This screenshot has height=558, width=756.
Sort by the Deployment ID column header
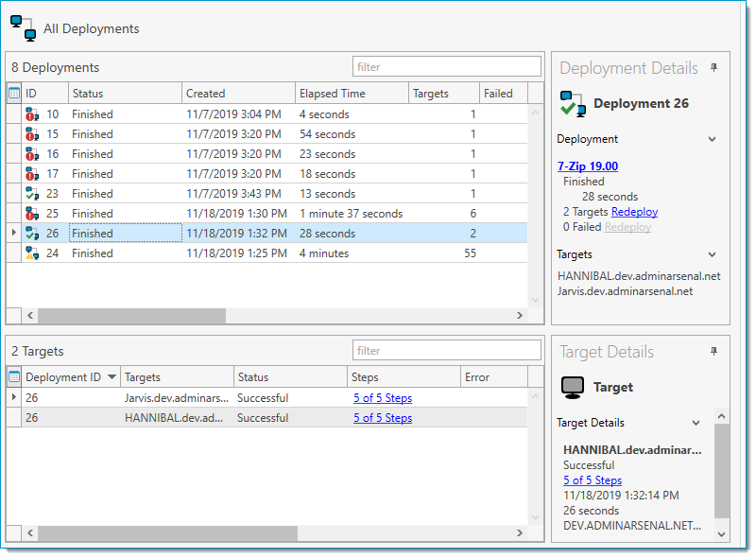[63, 377]
